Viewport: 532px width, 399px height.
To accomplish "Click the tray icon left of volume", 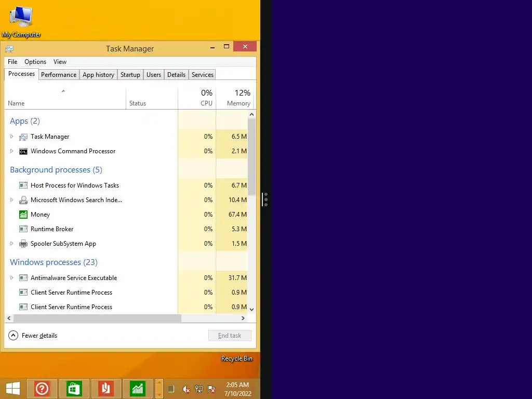I will [x=171, y=389].
